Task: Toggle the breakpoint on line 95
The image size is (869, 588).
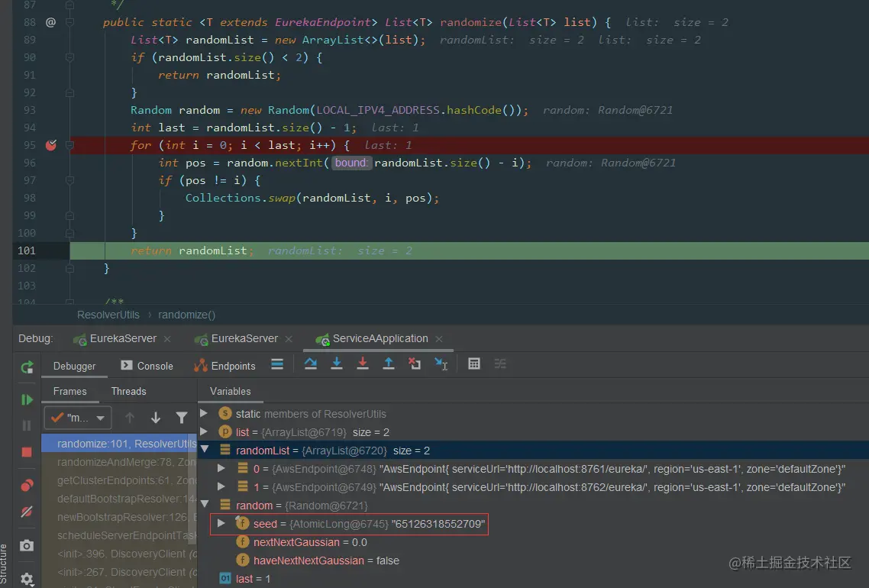Action: click(x=51, y=145)
